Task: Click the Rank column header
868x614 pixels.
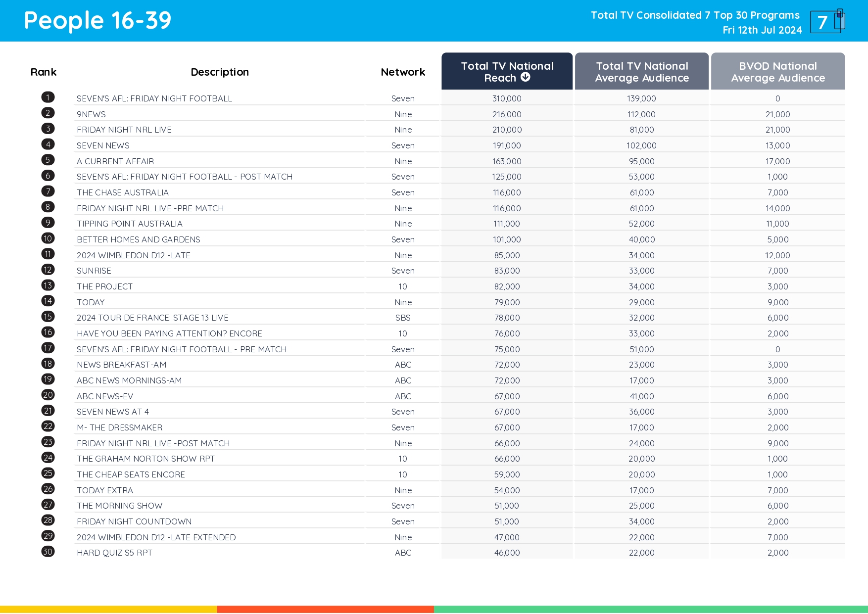Action: [43, 72]
